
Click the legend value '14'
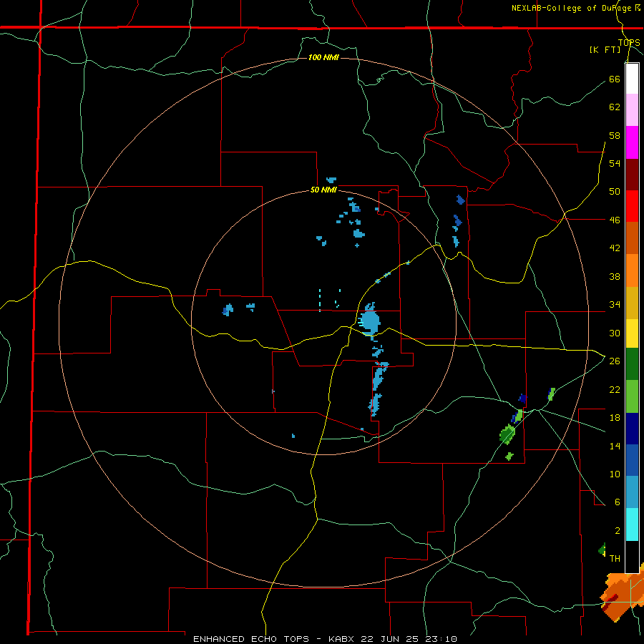point(615,446)
